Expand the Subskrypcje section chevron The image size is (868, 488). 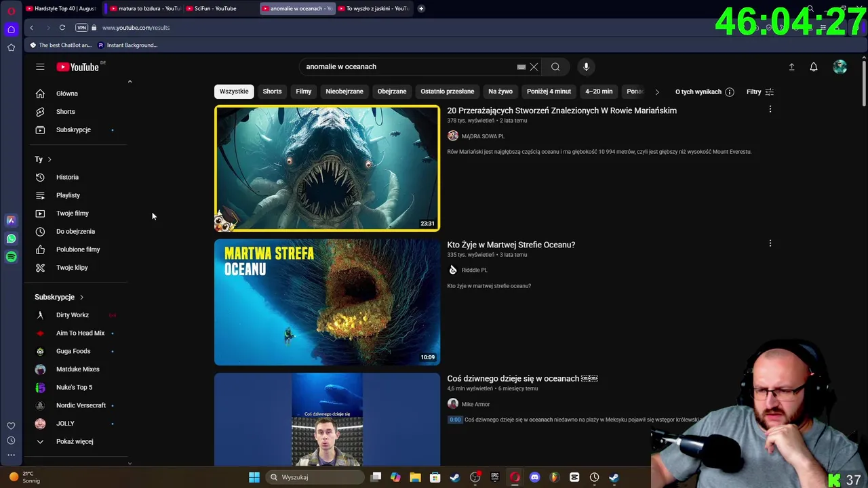[81, 297]
